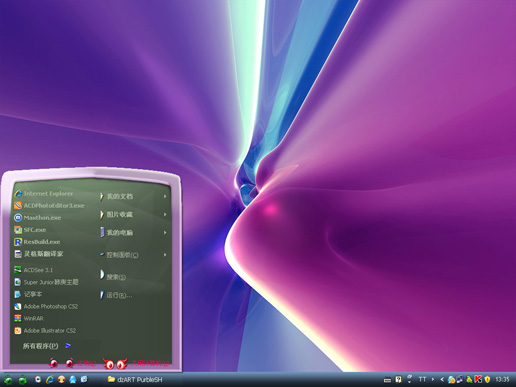The image size is (516, 387).
Task: Expand the 控制面板 submenu arrow
Action: click(165, 255)
